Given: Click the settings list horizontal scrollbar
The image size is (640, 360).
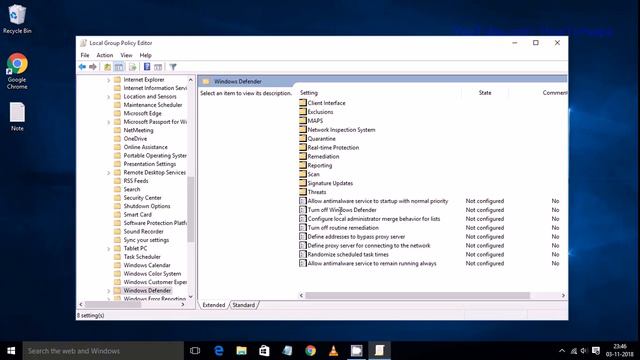Looking at the screenshot, I should point(417,296).
